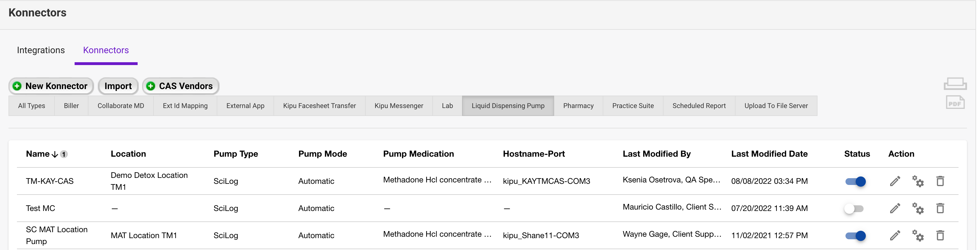Sort by the Name column header arrow
Viewport: 980px width, 250px height.
(55, 154)
